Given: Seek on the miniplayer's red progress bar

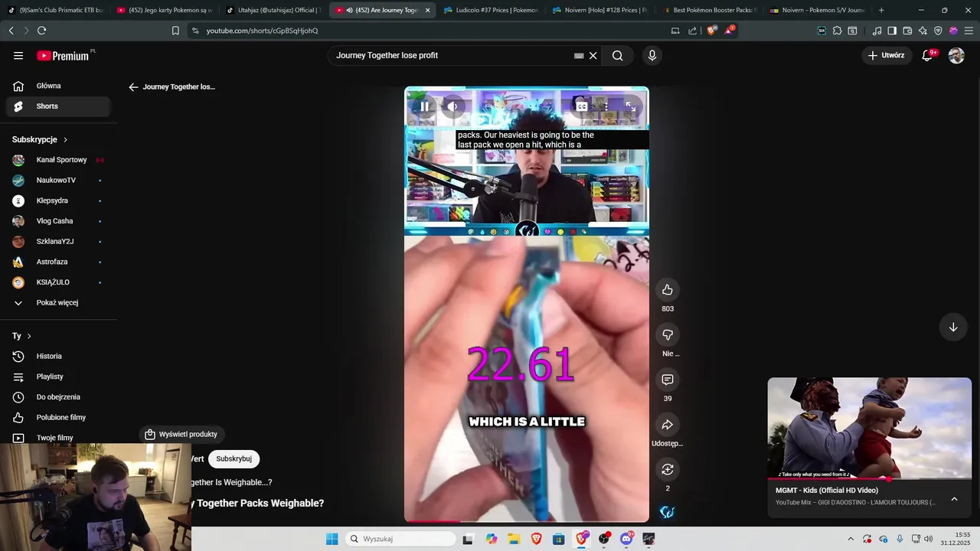Looking at the screenshot, I should pyautogui.click(x=870, y=480).
